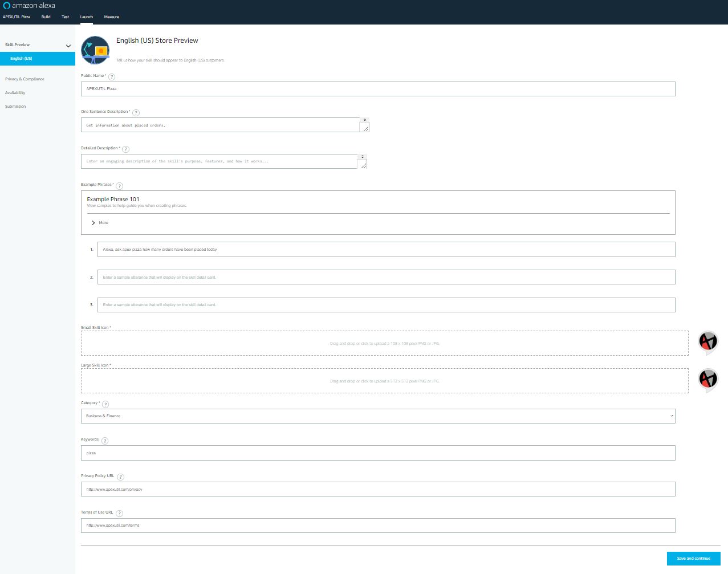Viewport: 728px width, 574px height.
Task: Click the Small Skill Icon upload area
Action: coord(385,343)
